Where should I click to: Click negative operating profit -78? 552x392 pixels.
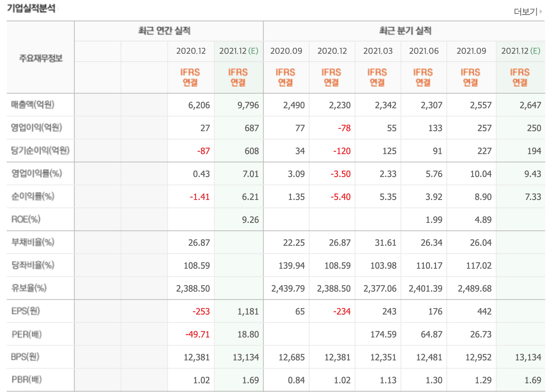[344, 128]
